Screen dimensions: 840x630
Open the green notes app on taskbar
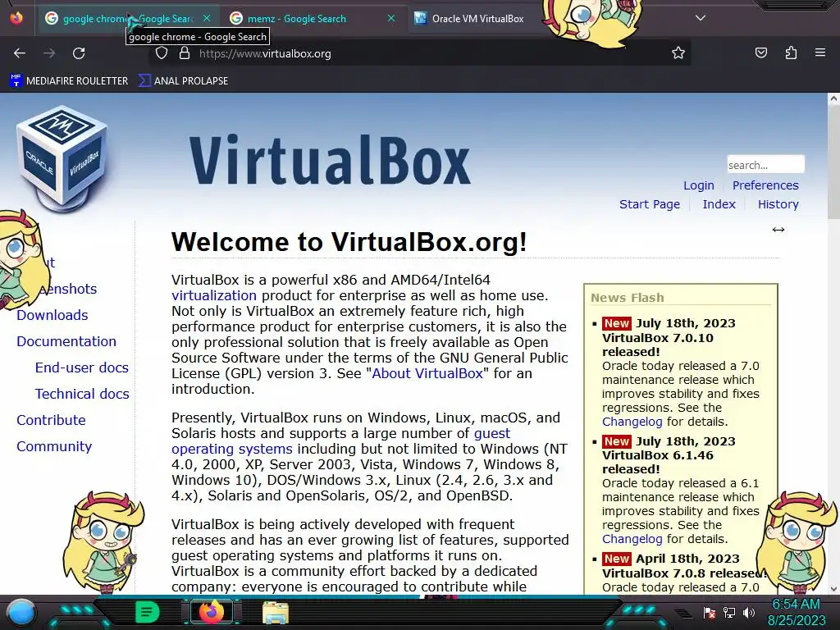[x=148, y=612]
